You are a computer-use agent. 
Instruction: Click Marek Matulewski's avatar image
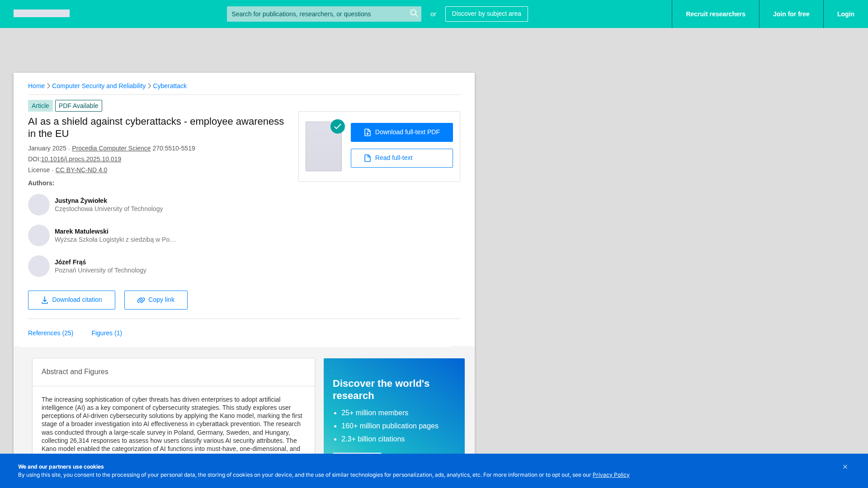[39, 235]
